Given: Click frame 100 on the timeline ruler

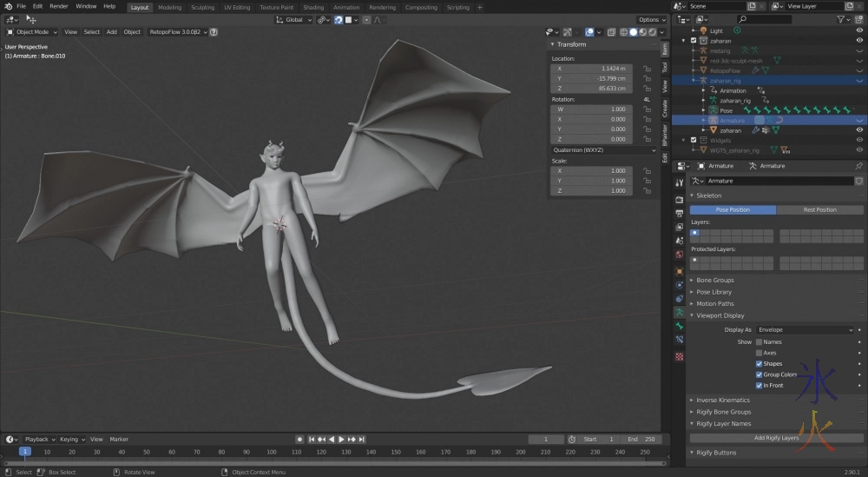Looking at the screenshot, I should 270,452.
